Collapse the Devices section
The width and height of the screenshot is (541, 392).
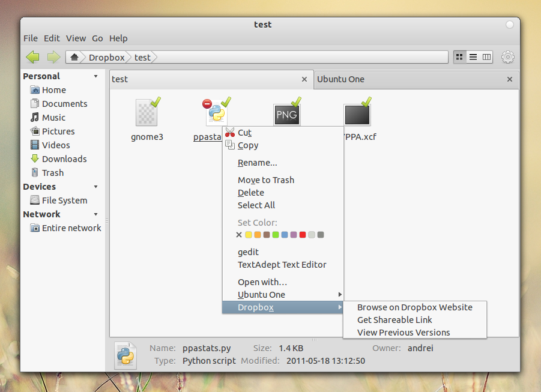(x=95, y=187)
